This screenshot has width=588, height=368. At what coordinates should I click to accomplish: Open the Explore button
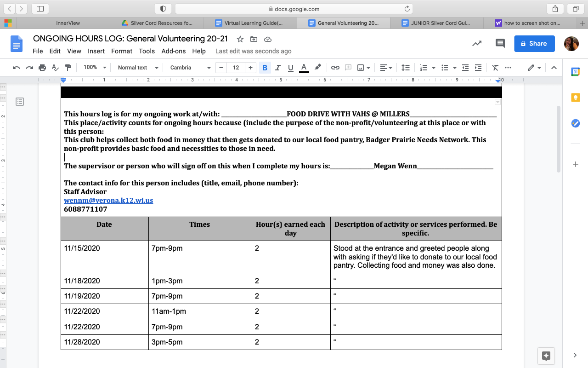coord(546,356)
